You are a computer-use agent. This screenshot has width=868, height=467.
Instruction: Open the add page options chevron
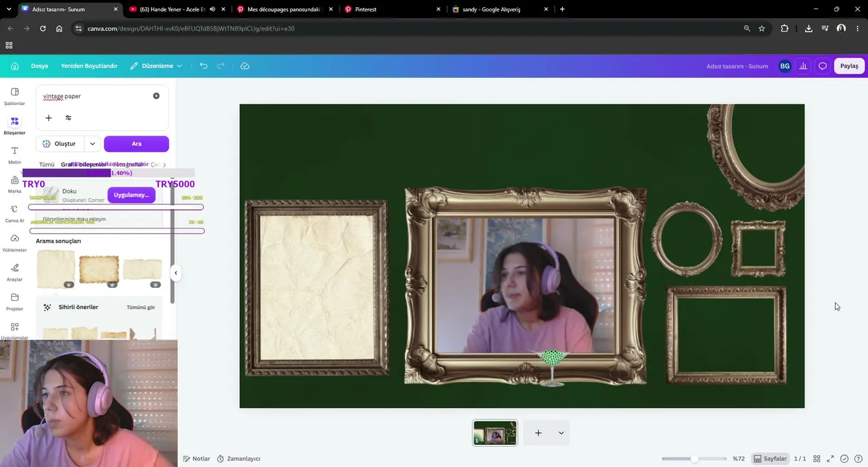[x=561, y=433]
